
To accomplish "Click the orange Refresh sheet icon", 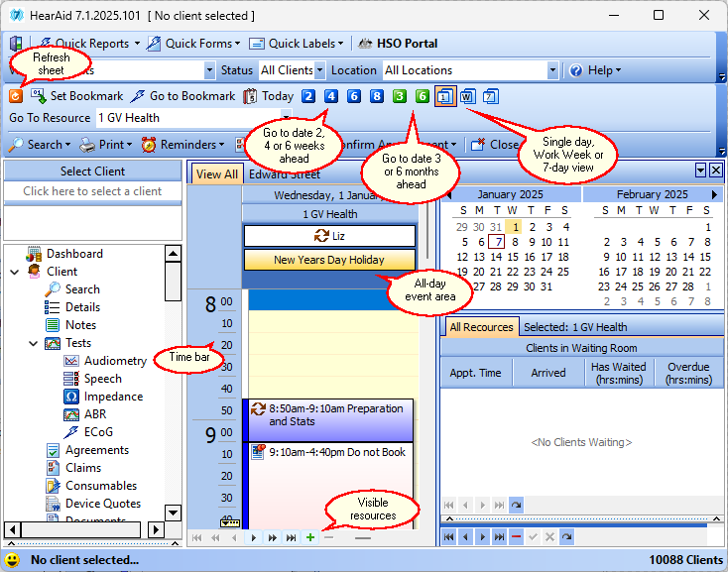I will [16, 96].
